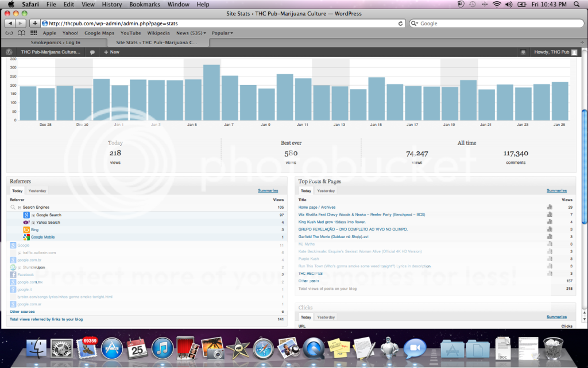
Task: View stats chart icon for King Kush Med grow
Action: [x=550, y=221]
